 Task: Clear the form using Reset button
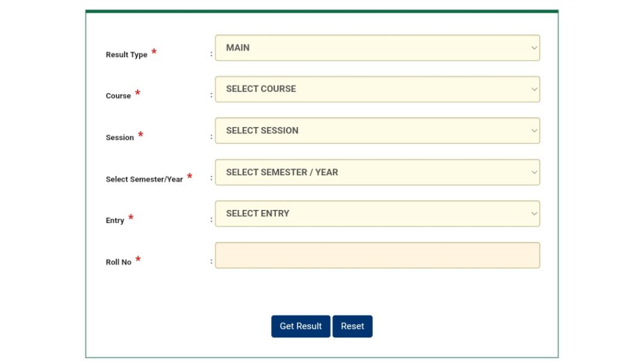tap(352, 326)
